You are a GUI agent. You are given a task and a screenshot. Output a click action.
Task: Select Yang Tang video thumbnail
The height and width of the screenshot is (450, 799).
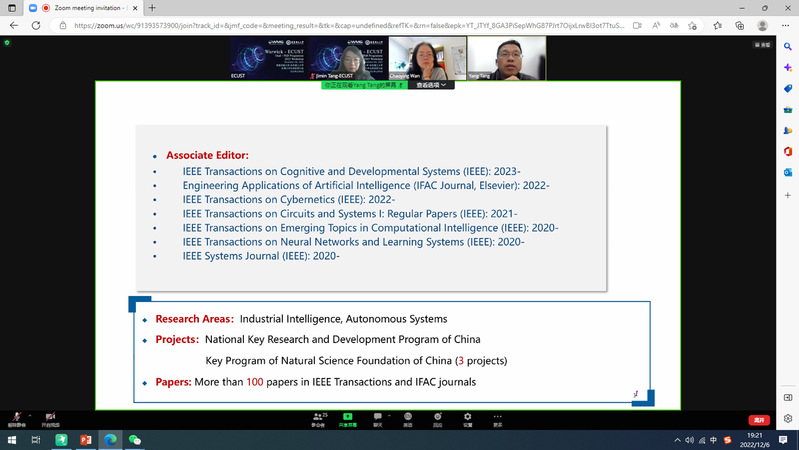click(507, 58)
